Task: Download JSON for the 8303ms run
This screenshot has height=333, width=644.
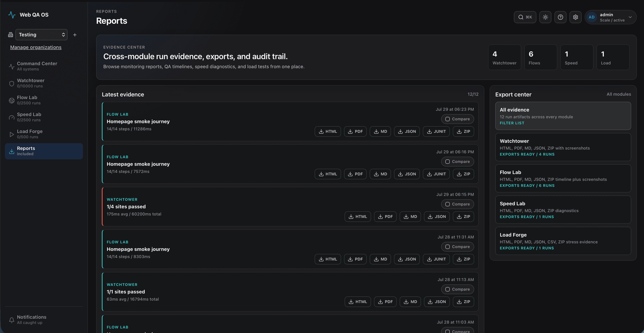Action: click(407, 259)
